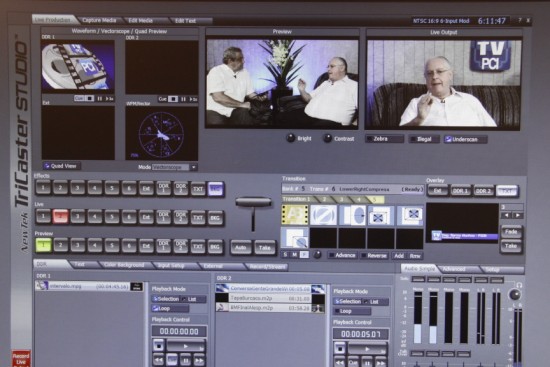
Task: Open the Mode Vectorscope dropdown
Action: [194, 167]
